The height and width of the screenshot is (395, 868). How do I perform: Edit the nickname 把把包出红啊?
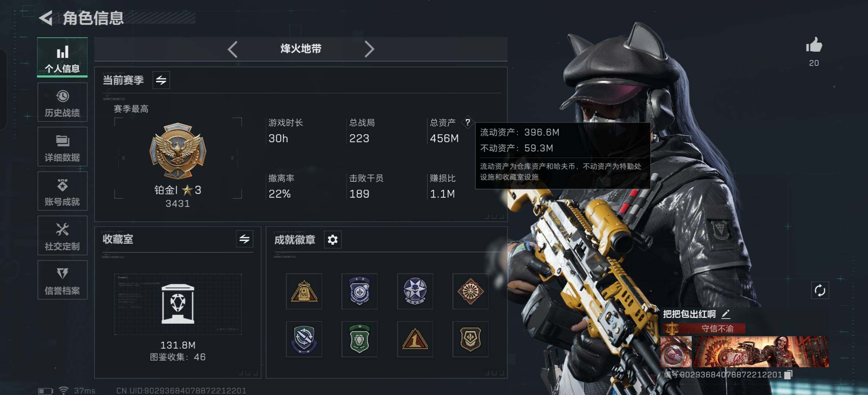point(726,314)
